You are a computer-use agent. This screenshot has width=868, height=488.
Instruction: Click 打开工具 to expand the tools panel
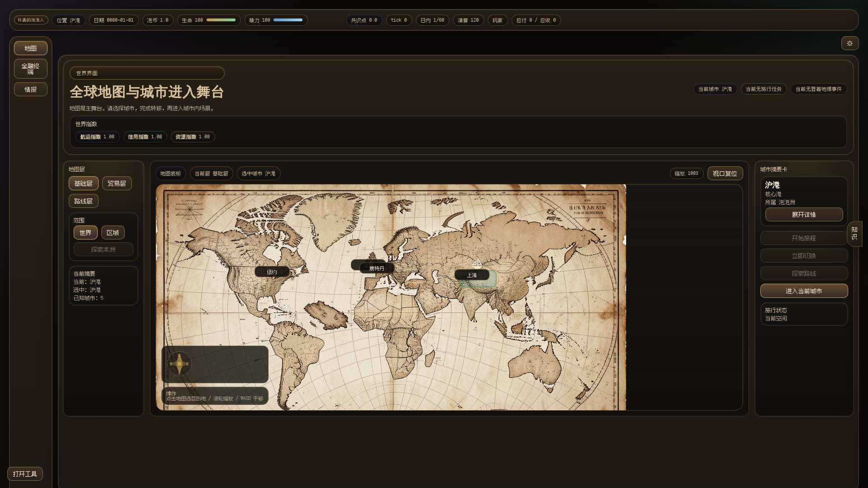(25, 474)
